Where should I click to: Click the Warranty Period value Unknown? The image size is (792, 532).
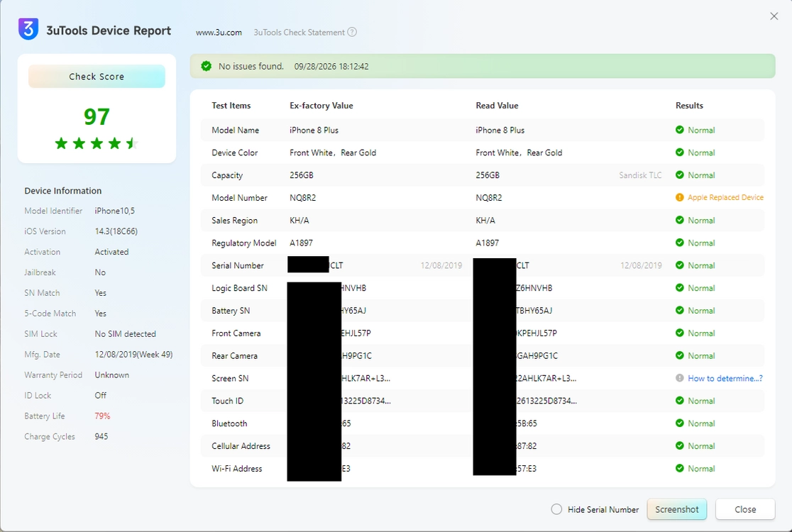point(111,375)
